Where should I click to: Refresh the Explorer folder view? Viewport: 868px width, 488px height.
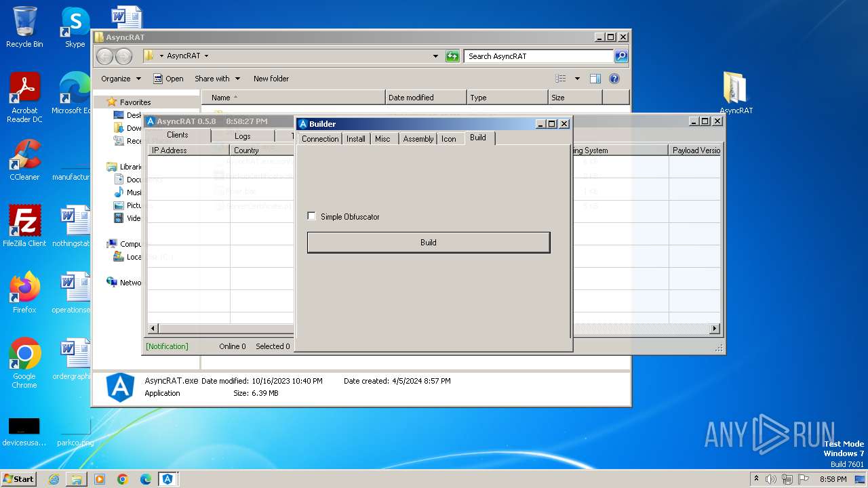452,56
